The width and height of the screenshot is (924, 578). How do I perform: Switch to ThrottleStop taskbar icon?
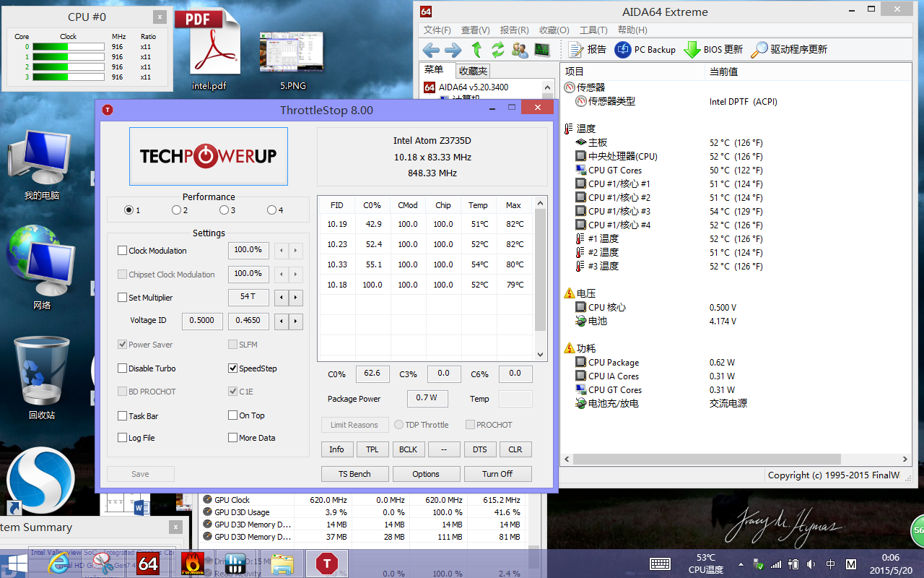pyautogui.click(x=327, y=564)
